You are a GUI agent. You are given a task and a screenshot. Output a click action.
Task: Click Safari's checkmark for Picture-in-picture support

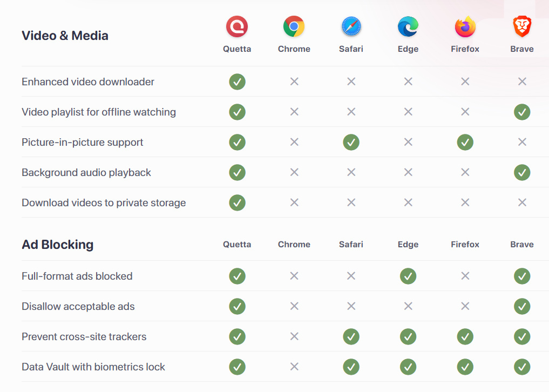351,143
